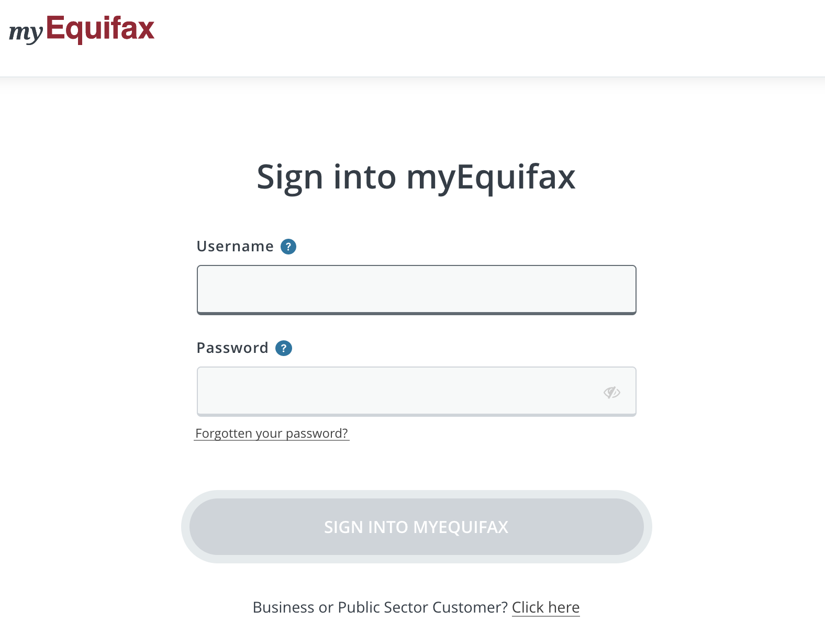Get a username hint from the blue '?' badge
The height and width of the screenshot is (644, 825).
pos(288,247)
